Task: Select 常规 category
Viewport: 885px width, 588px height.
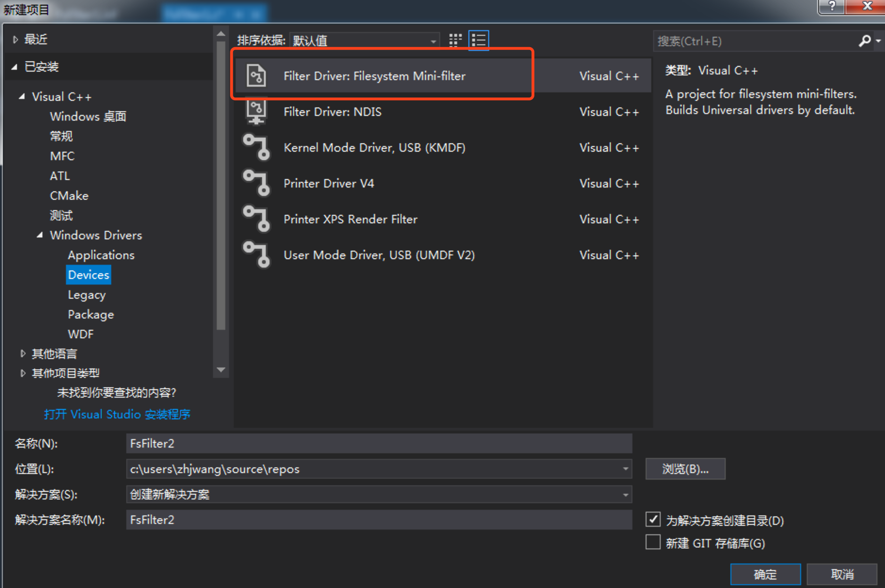Action: (61, 136)
